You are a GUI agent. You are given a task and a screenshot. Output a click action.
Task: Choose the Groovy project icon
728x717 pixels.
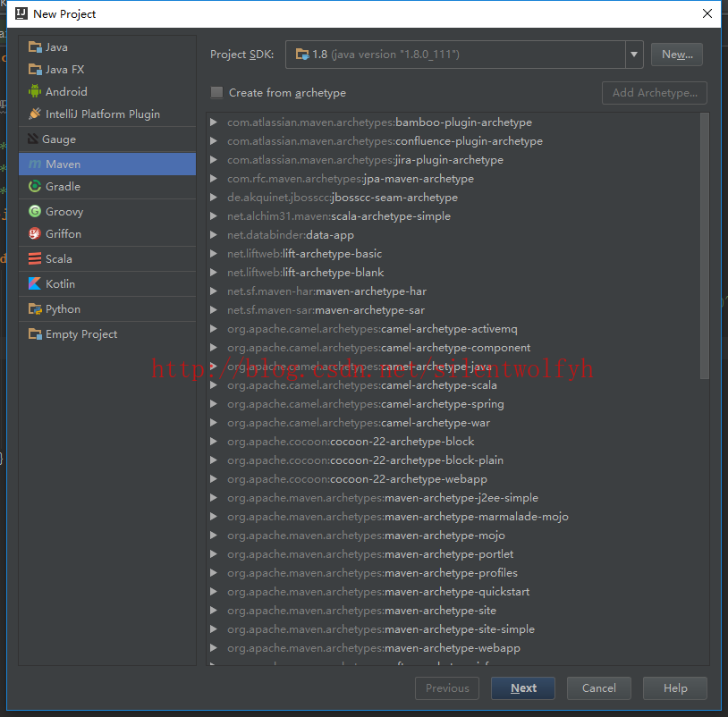[x=35, y=212]
